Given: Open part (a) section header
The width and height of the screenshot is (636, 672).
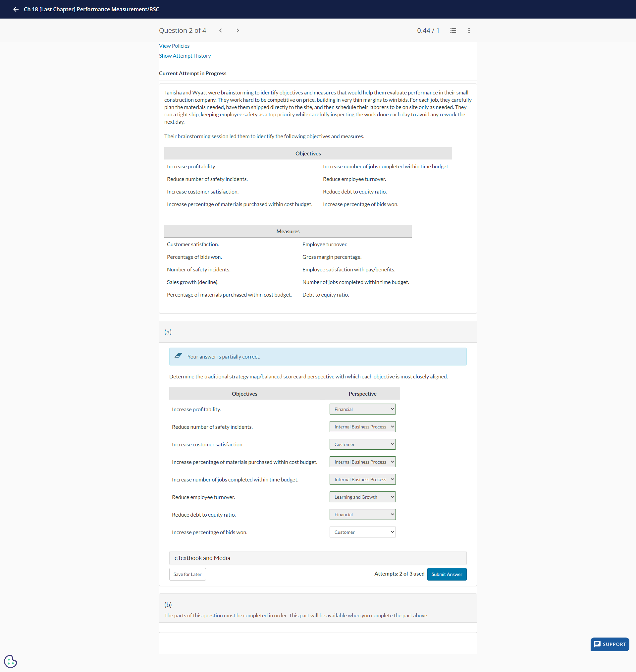Looking at the screenshot, I should (x=168, y=332).
